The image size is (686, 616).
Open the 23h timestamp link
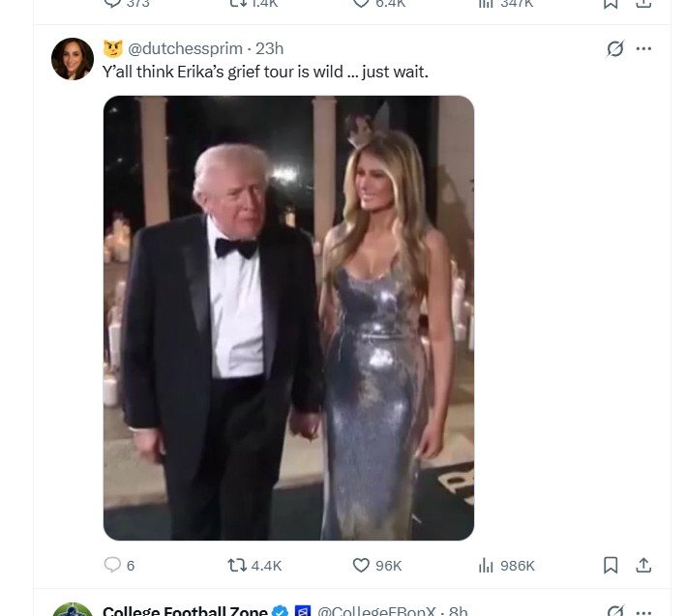269,48
